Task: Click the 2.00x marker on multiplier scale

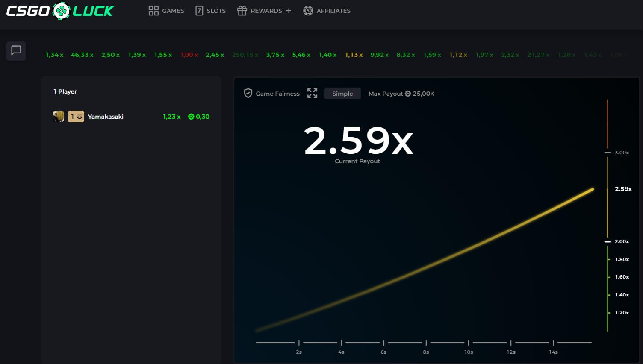Action: tap(621, 241)
